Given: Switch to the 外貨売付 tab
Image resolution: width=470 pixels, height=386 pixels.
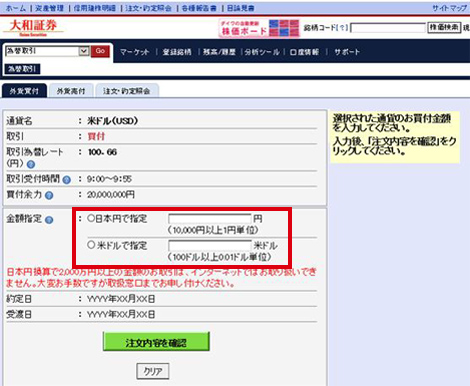Looking at the screenshot, I should pyautogui.click(x=71, y=91).
